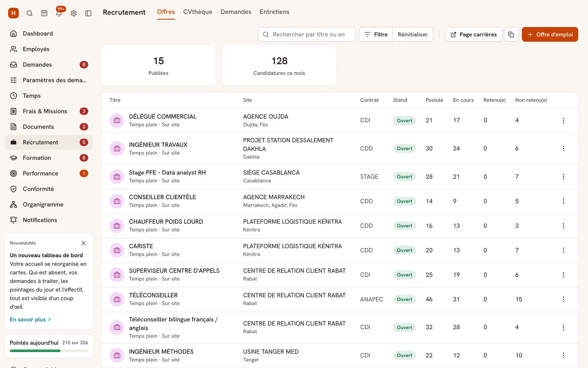
Task: Click the copy icon next to Page carrières
Action: (x=511, y=34)
